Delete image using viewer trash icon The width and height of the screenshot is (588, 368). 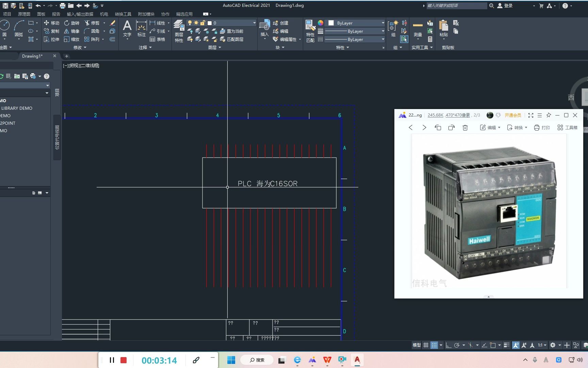[465, 127]
